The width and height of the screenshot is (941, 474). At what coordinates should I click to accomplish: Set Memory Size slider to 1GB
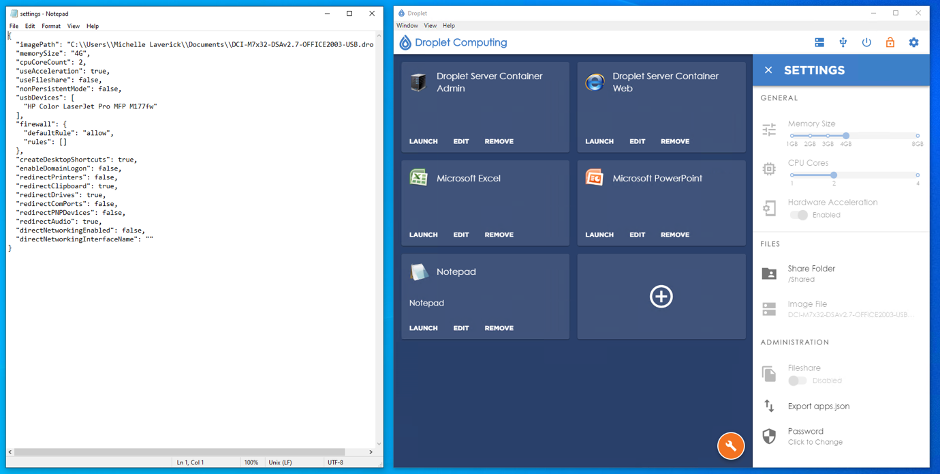(x=792, y=136)
